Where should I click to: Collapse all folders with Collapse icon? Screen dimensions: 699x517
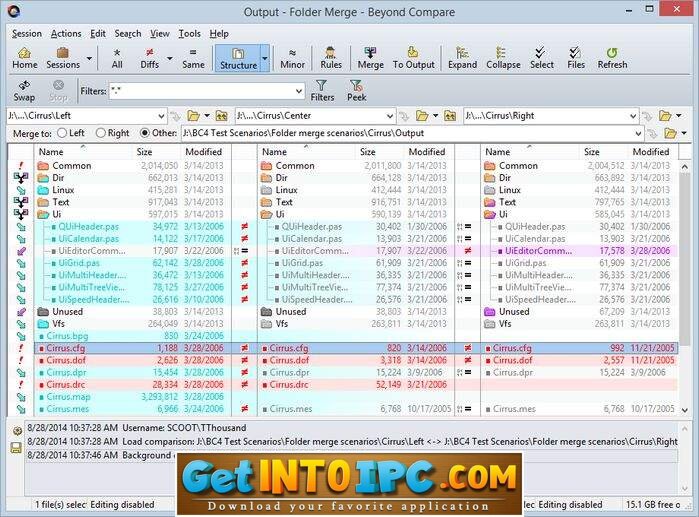pyautogui.click(x=503, y=58)
